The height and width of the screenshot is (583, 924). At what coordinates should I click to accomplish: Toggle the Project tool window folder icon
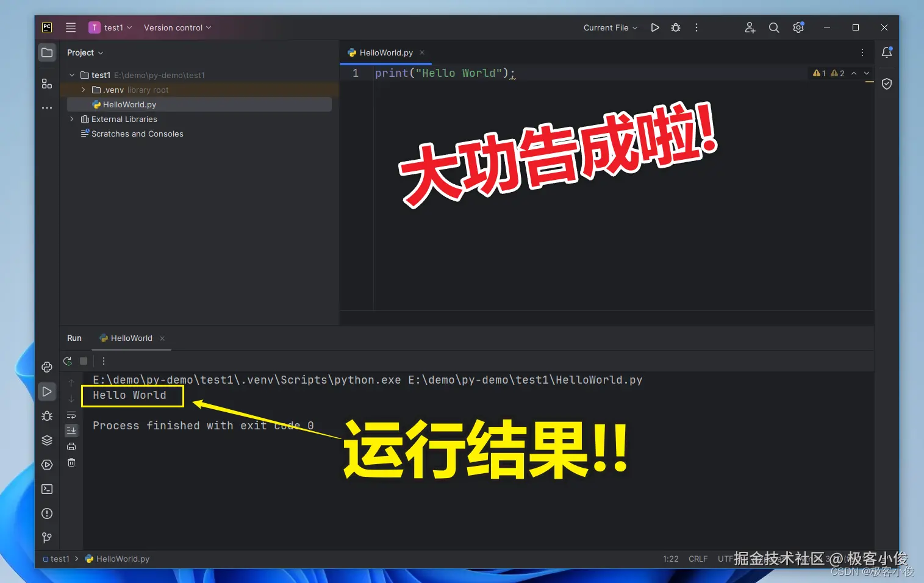[x=47, y=52]
